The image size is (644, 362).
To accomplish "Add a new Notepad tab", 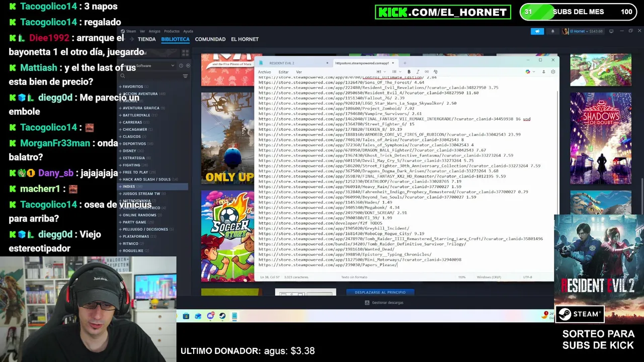I will point(405,63).
